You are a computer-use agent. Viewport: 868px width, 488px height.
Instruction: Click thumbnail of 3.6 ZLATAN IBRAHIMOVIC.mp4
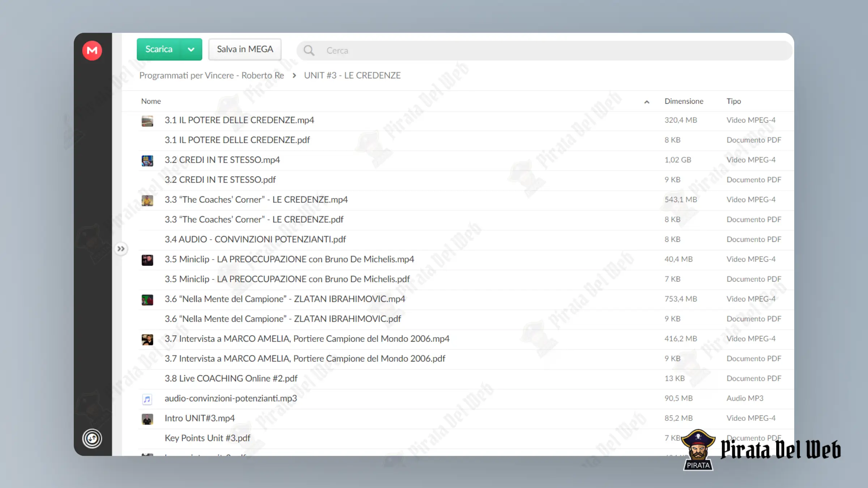click(x=147, y=300)
